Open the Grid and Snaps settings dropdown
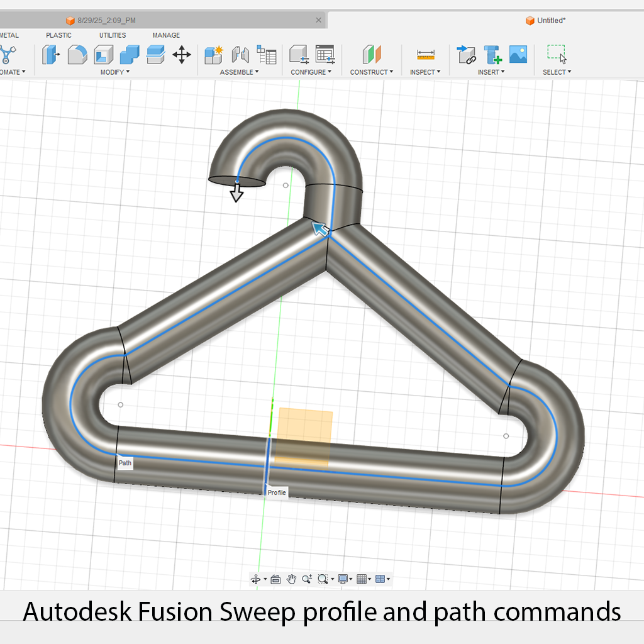The image size is (644, 644). [x=364, y=579]
